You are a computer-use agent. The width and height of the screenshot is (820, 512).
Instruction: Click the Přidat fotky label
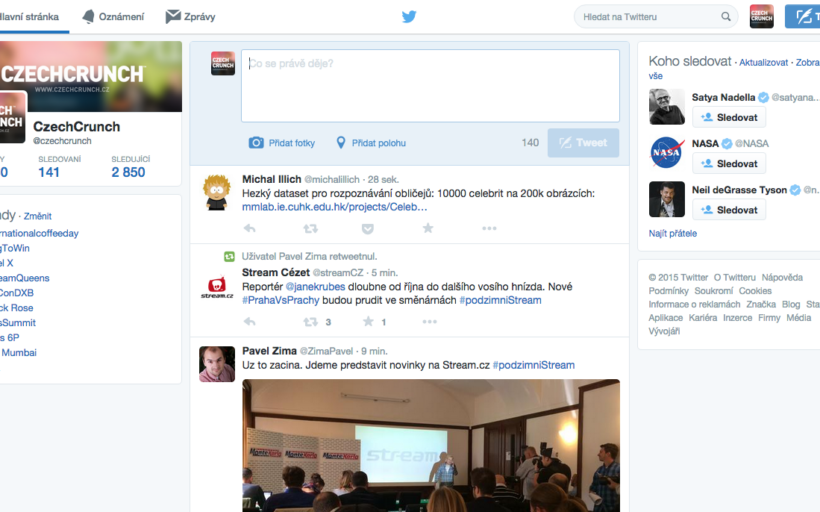tap(291, 143)
